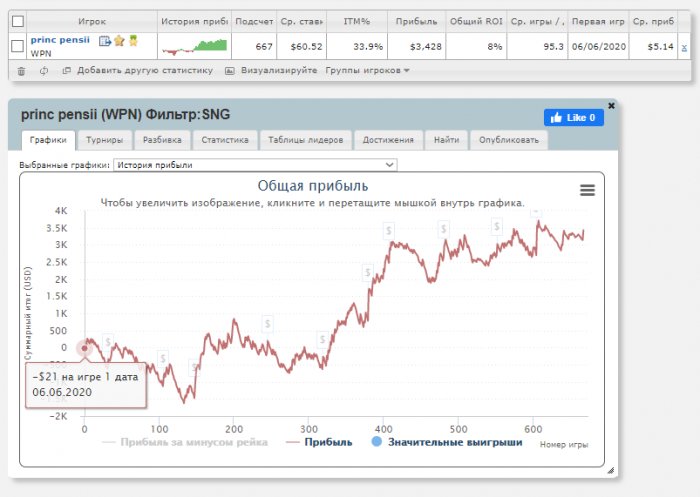This screenshot has height=497, width=700.
Task: Switch to the Статистика tab
Action: coord(225,140)
